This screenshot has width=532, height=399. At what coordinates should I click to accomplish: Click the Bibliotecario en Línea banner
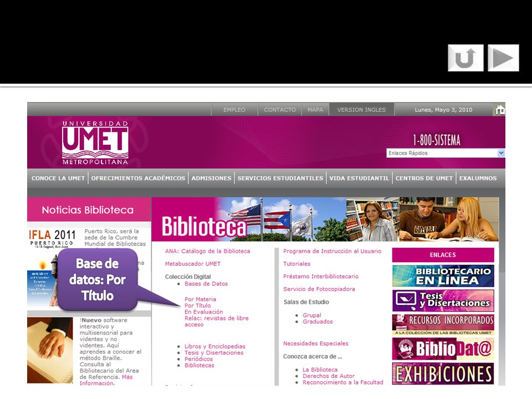click(x=443, y=276)
